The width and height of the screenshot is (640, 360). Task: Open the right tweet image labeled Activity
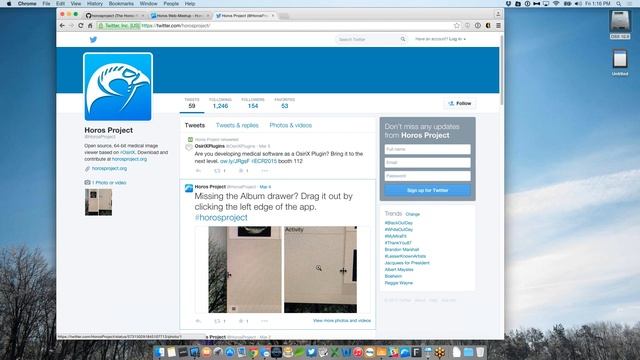click(x=320, y=270)
